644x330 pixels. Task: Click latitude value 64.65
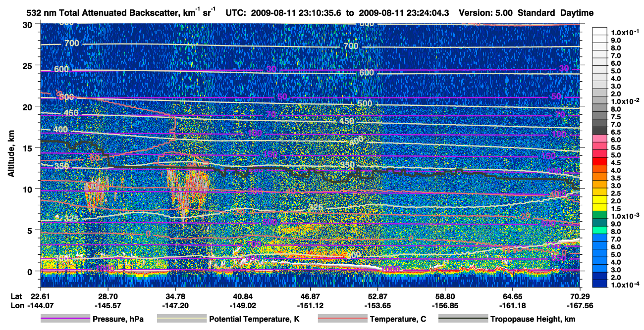[x=512, y=296]
